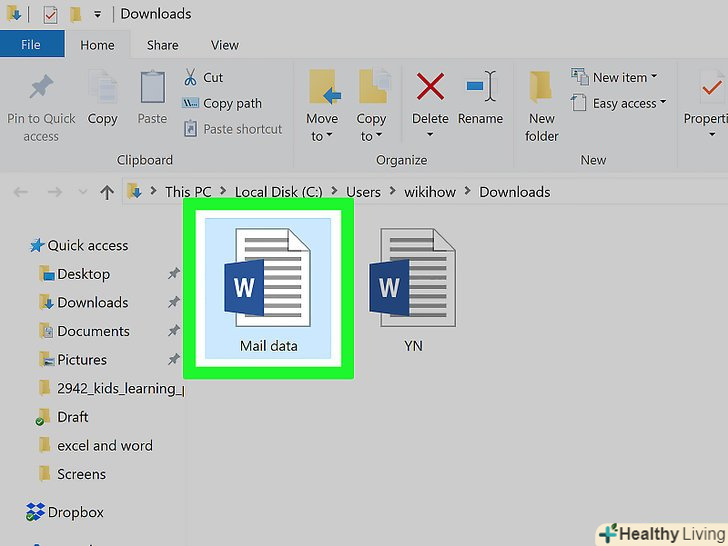Select the YN Word document
Screen dimensions: 728x546
point(413,289)
